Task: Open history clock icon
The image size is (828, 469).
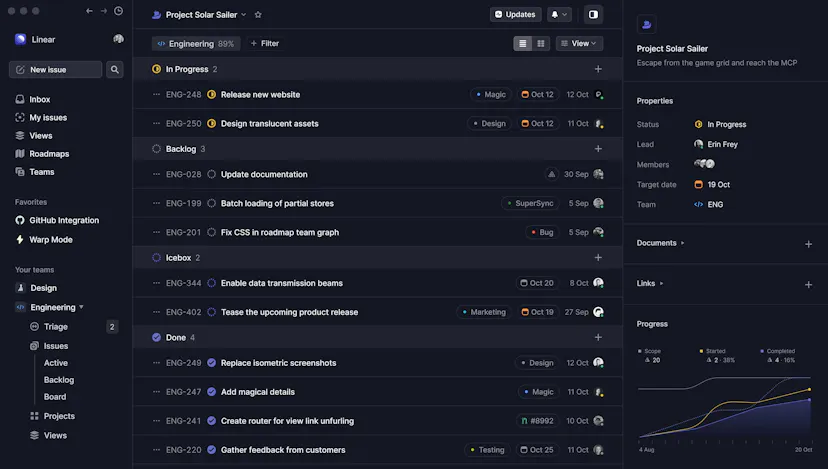Action: pos(119,11)
